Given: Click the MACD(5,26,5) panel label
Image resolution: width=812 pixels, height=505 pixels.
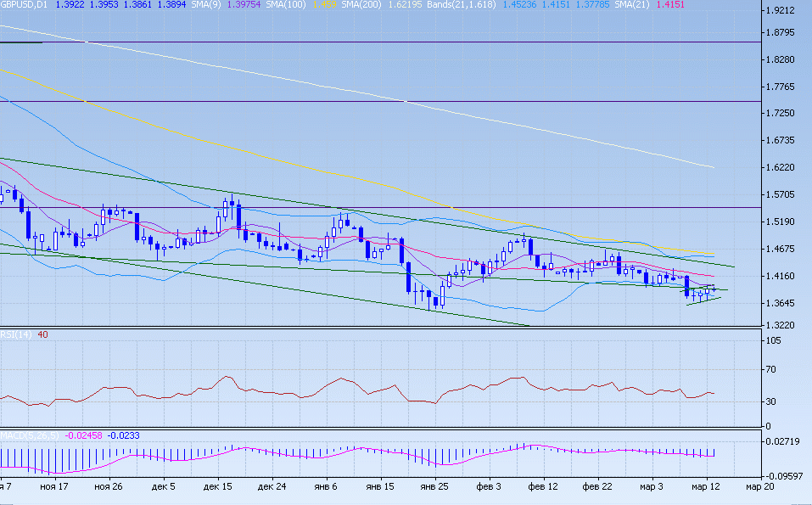Looking at the screenshot, I should (27, 435).
